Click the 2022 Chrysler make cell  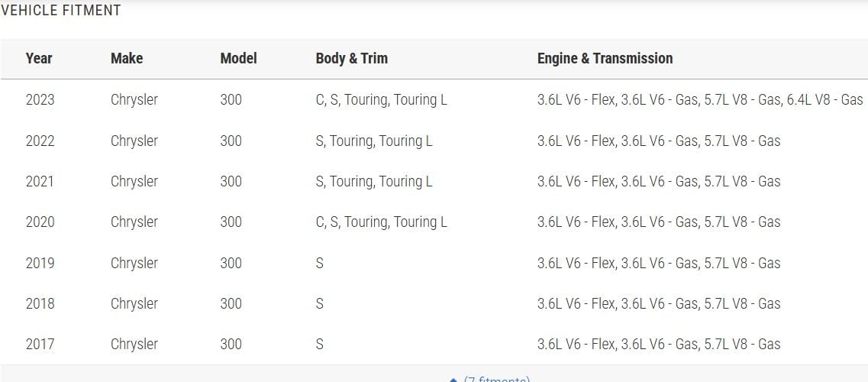pos(134,141)
